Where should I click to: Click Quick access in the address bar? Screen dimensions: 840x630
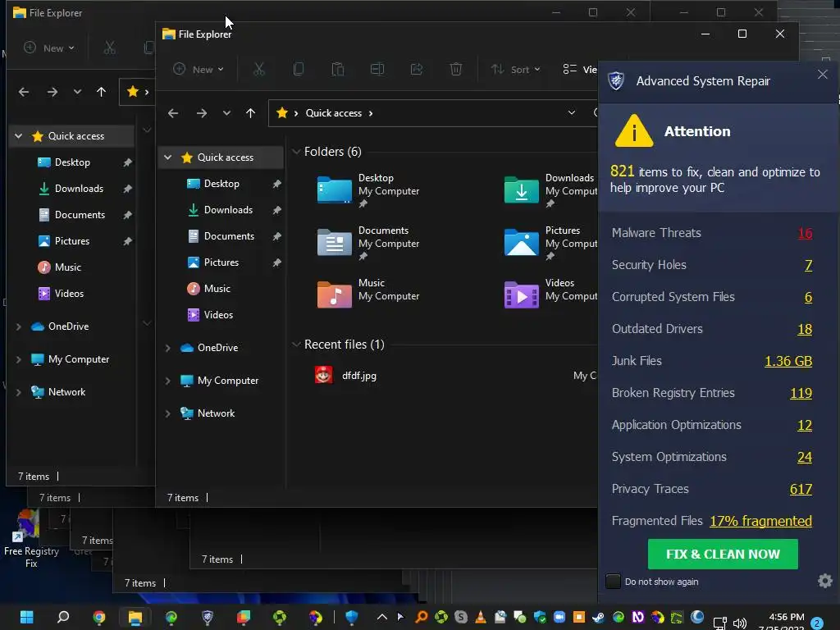coord(333,113)
